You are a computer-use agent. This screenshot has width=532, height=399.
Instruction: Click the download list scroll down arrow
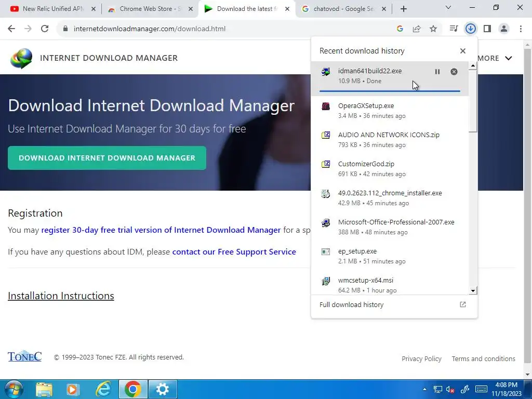473,290
